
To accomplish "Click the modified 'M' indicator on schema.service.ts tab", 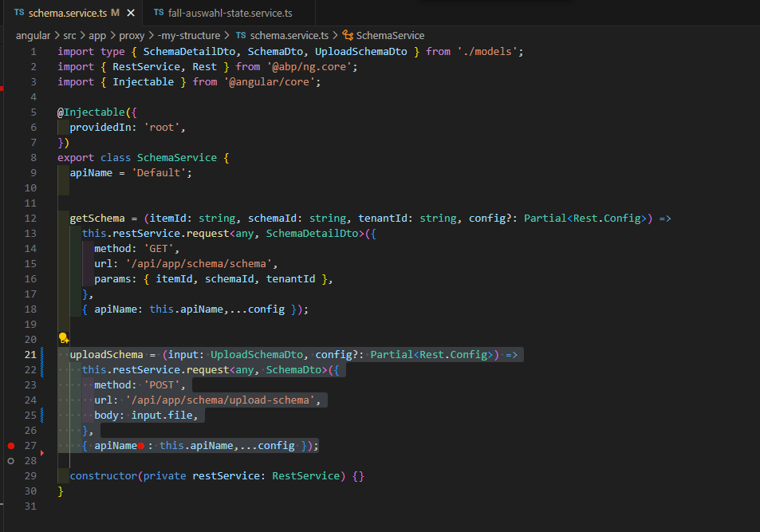I will [115, 14].
